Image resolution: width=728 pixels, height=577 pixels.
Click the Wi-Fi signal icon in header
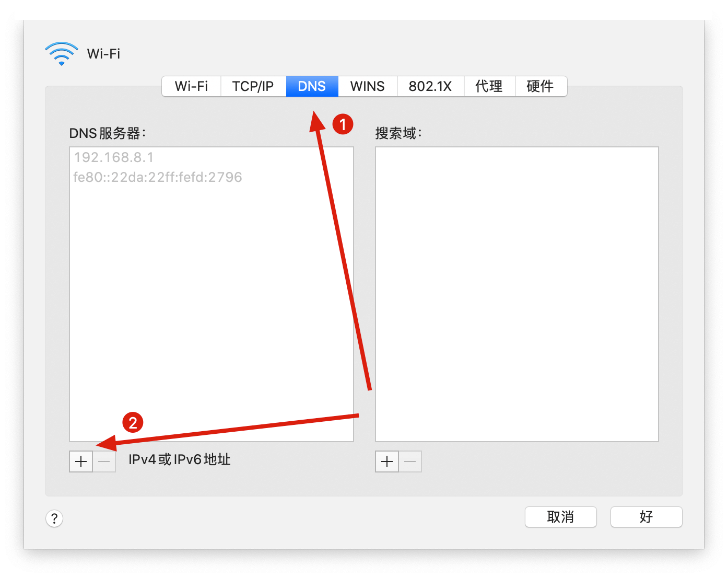pyautogui.click(x=62, y=54)
